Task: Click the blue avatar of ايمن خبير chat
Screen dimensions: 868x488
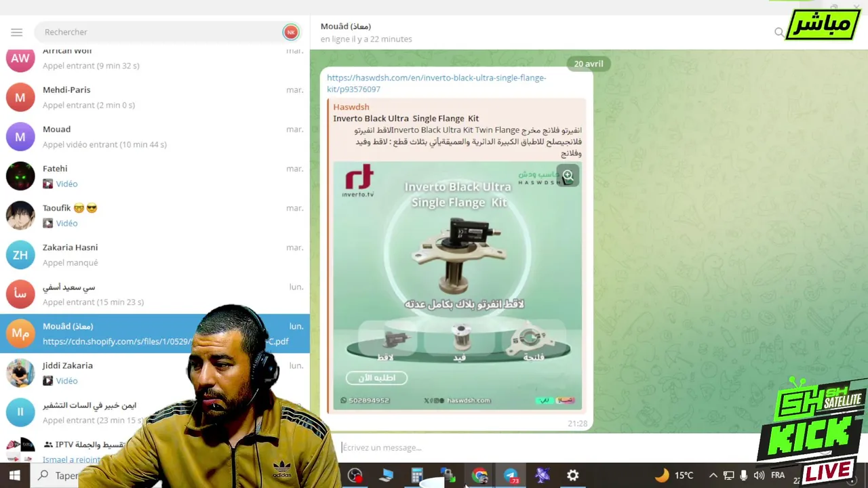Action: click(20, 411)
